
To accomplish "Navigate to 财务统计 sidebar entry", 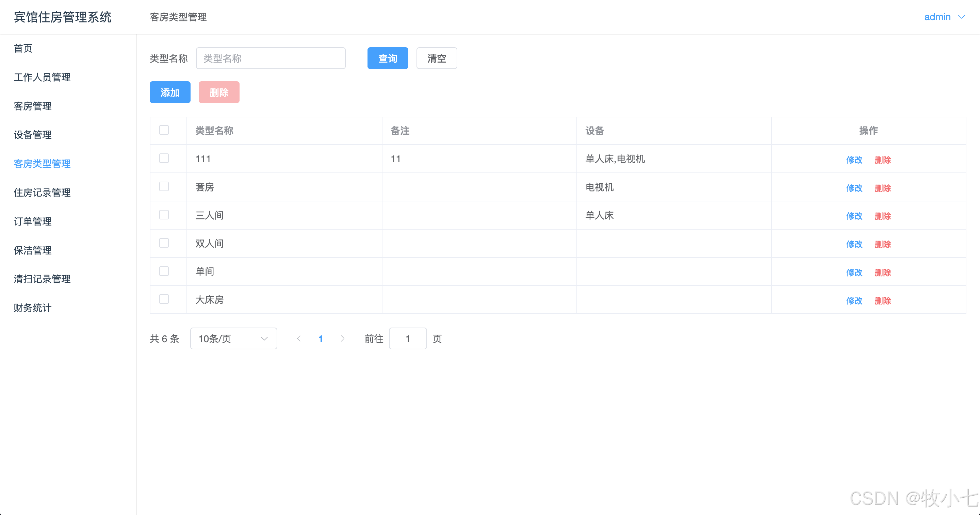I will tap(33, 308).
